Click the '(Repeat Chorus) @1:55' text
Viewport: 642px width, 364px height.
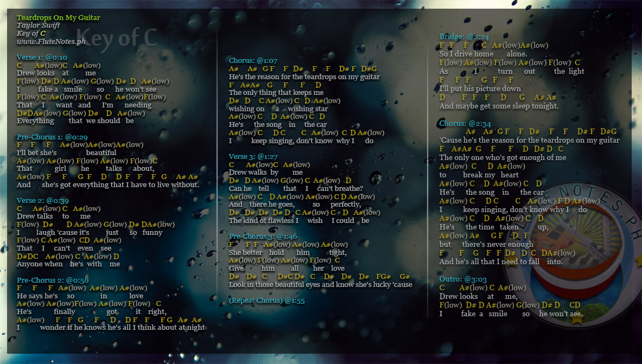point(266,301)
